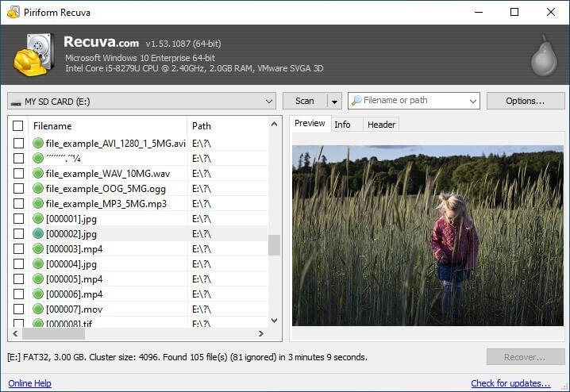The width and height of the screenshot is (570, 392).
Task: Click green status icon for file_example_AVI_1280_1_5MG.avi
Action: 38,144
